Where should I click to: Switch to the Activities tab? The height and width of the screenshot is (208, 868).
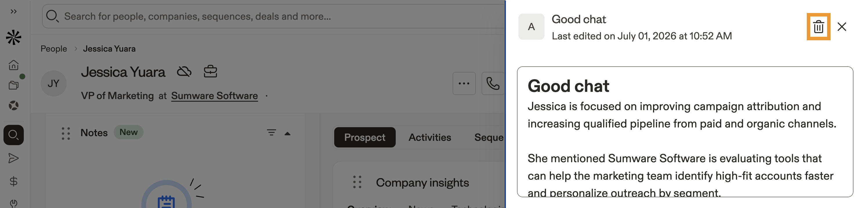pyautogui.click(x=429, y=137)
